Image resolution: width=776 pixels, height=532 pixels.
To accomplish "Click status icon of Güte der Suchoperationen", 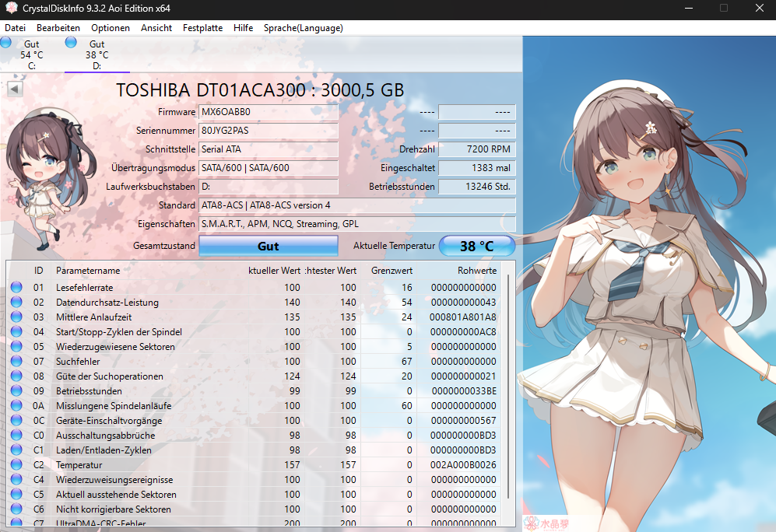I will click(16, 376).
